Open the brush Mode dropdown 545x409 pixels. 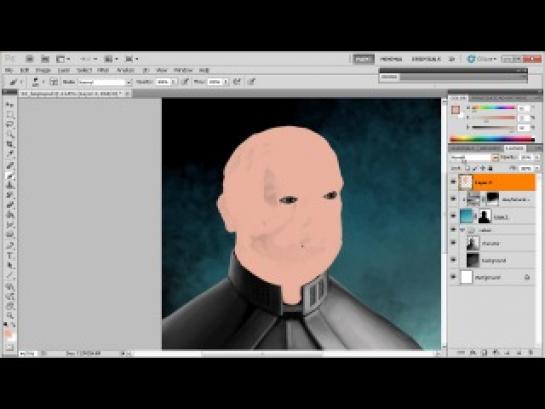pos(105,82)
